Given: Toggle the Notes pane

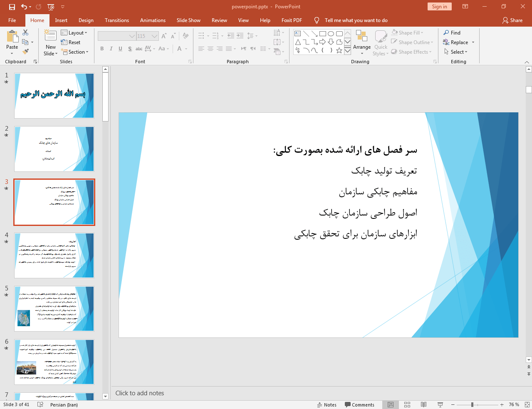Looking at the screenshot, I should click(x=327, y=404).
